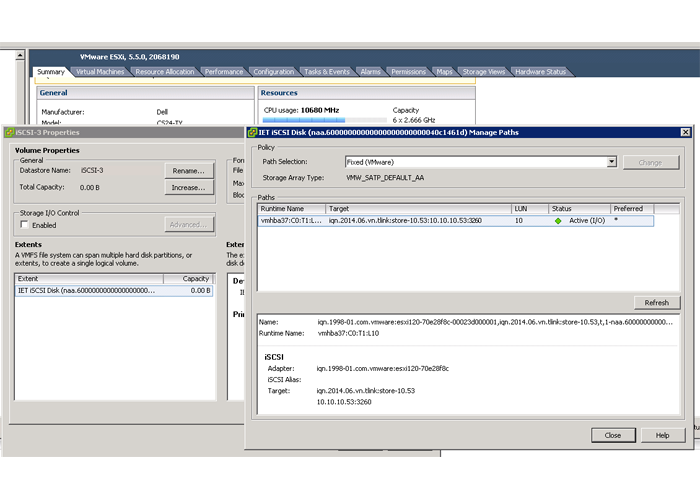The height and width of the screenshot is (500, 700).
Task: Close Manage Paths with the green X icon
Action: (684, 132)
